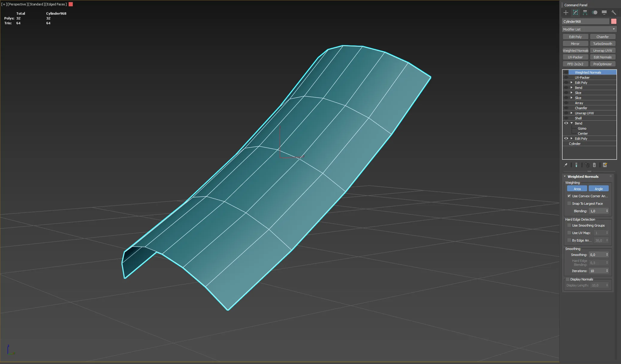Image resolution: width=621 pixels, height=364 pixels.
Task: Open the Edged Faces viewport menu
Action: click(56, 4)
